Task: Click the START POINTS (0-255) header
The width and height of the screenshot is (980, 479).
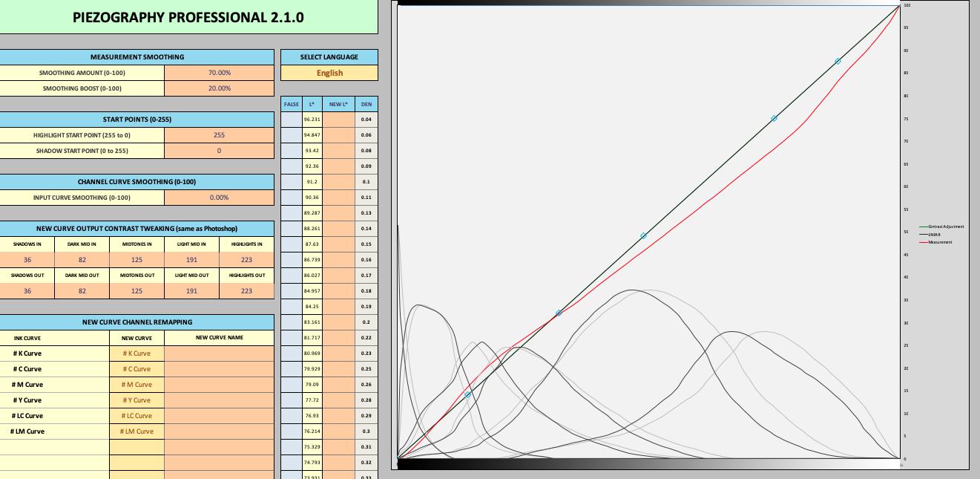Action: (x=137, y=120)
